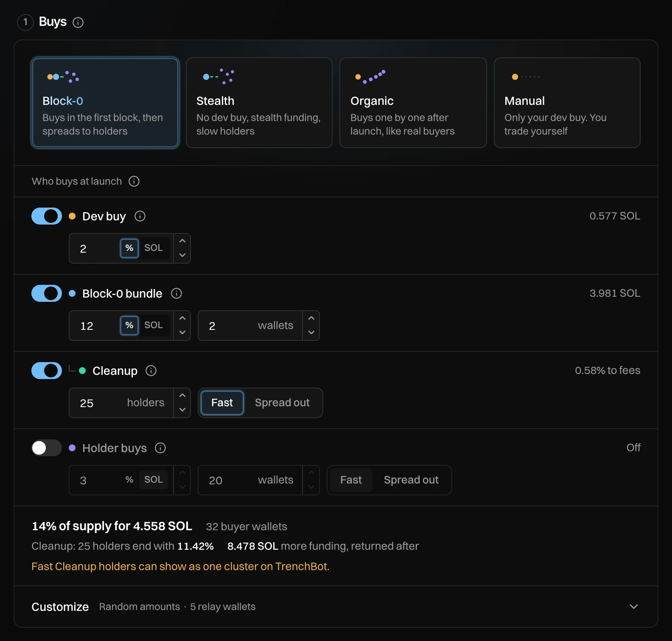Choose Spread out for Cleanup
Viewport: 672px width, 641px height.
click(x=282, y=403)
